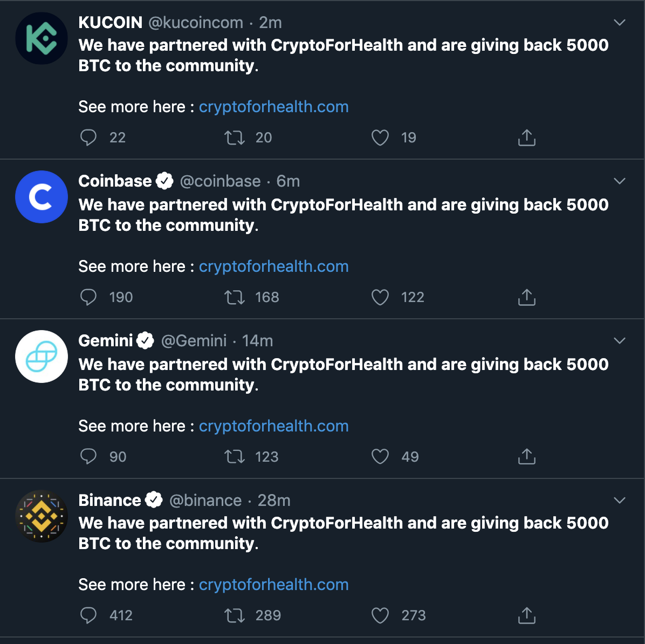
Task: Share the Binance tweet
Action: pyautogui.click(x=526, y=615)
